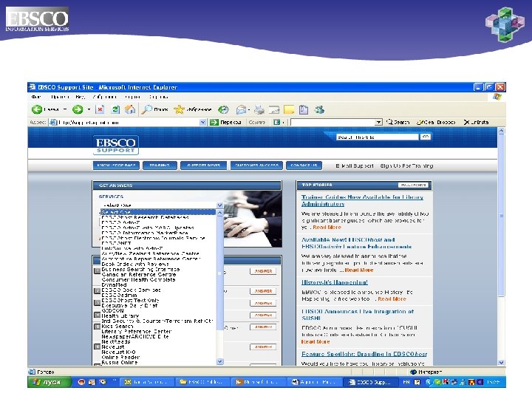532x399 pixels.
Task: Select highlighted 'Select One' list entry
Action: click(158, 212)
